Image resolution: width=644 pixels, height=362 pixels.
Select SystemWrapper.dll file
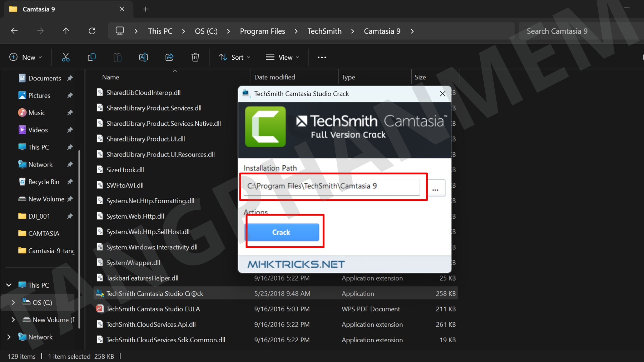[x=133, y=263]
